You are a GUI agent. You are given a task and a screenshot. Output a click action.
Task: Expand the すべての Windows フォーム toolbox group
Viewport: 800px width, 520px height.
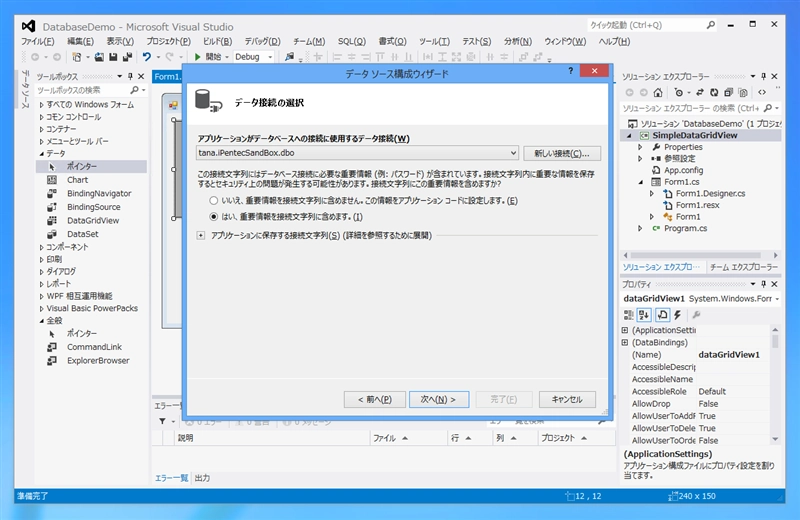coord(41,105)
